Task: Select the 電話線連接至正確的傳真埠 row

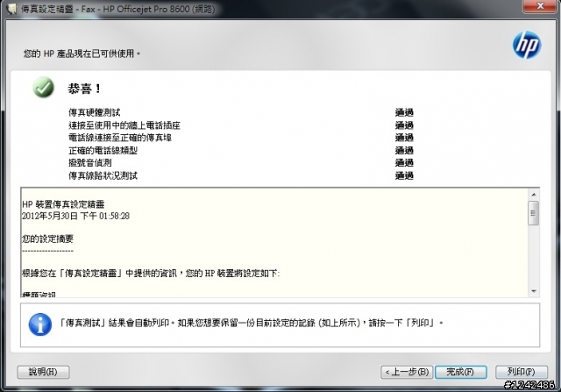Action: (120, 138)
